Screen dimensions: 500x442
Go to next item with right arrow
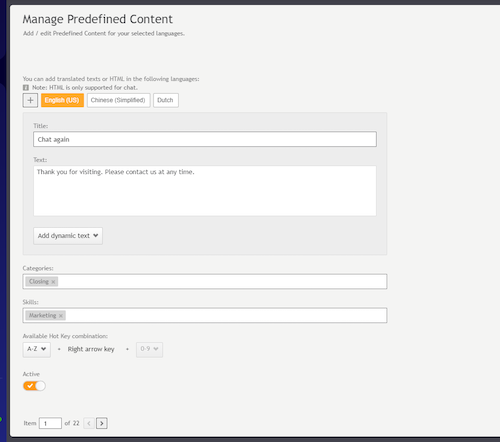(102, 423)
